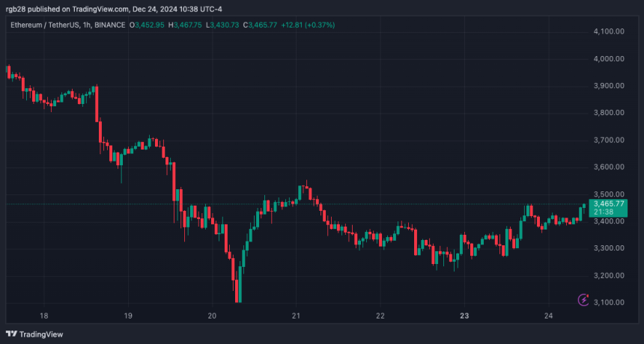The image size is (644, 344).
Task: Click the 21:38 countdown timer label
Action: click(x=607, y=212)
